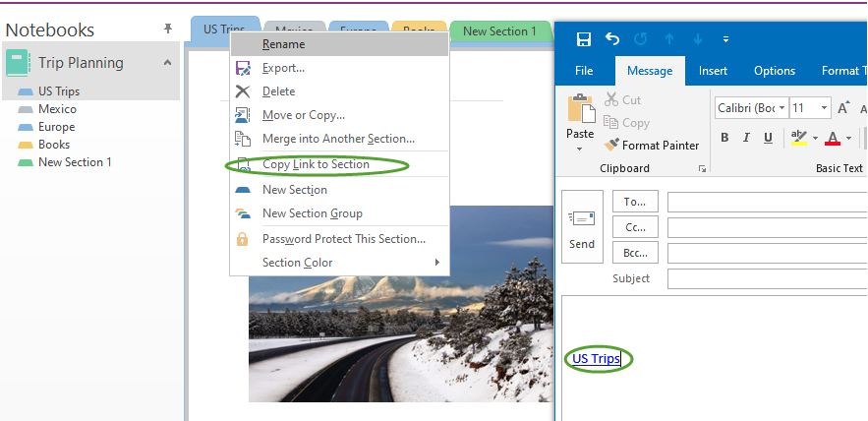The width and height of the screenshot is (868, 421).
Task: Click the Undo arrow in Outlook toolbar
Action: (x=612, y=39)
